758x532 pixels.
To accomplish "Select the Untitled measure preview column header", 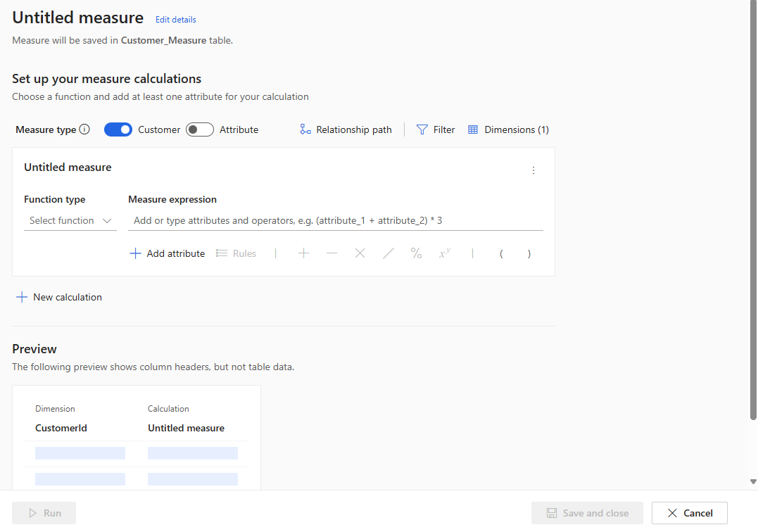I will tap(186, 428).
